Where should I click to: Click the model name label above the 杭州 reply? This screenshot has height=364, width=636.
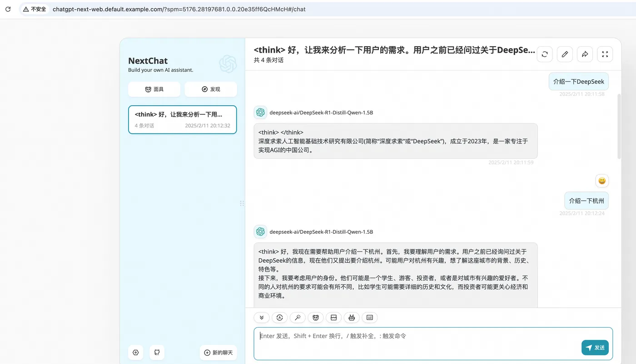(321, 231)
